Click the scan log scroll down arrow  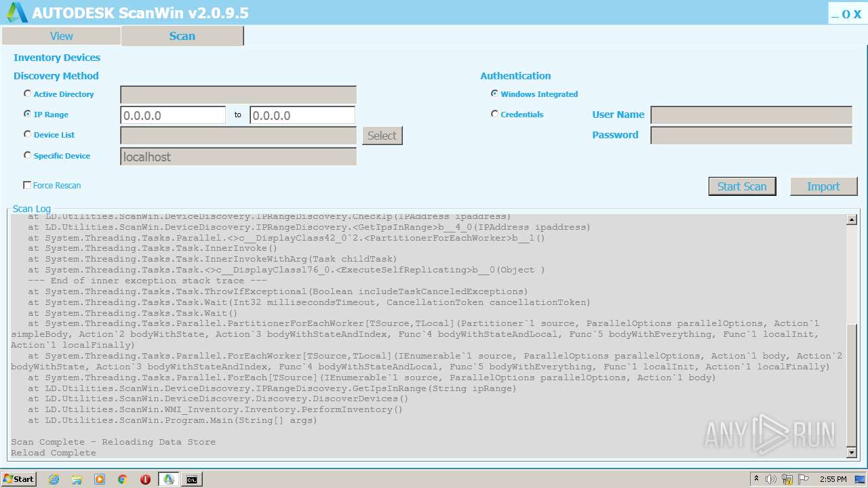click(852, 452)
